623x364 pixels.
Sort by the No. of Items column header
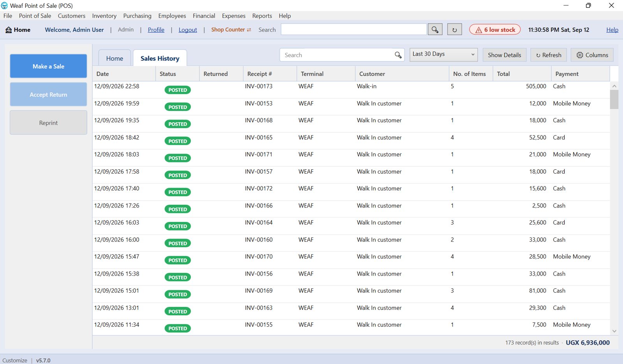point(471,74)
